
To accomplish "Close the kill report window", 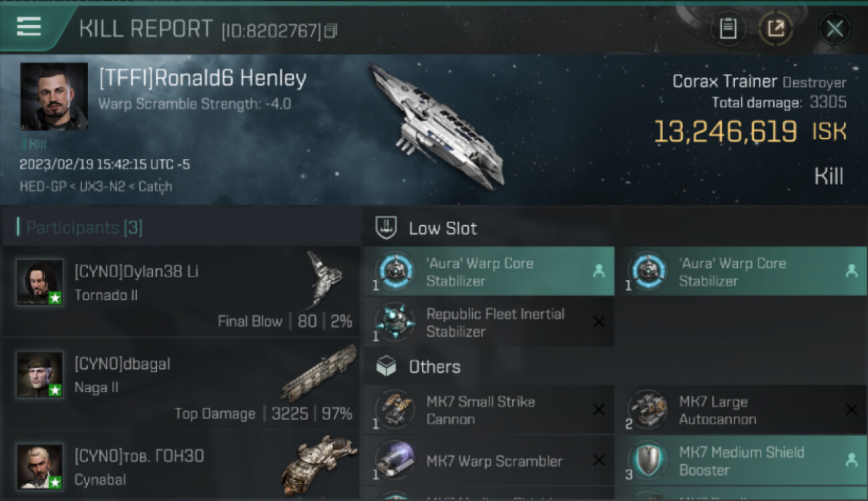I will (x=835, y=29).
